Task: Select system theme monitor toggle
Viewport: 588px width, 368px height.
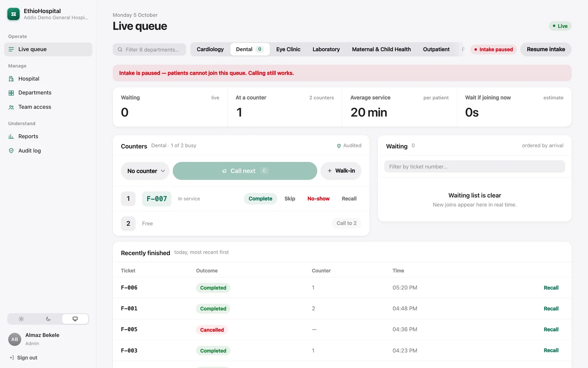Action: click(x=75, y=319)
